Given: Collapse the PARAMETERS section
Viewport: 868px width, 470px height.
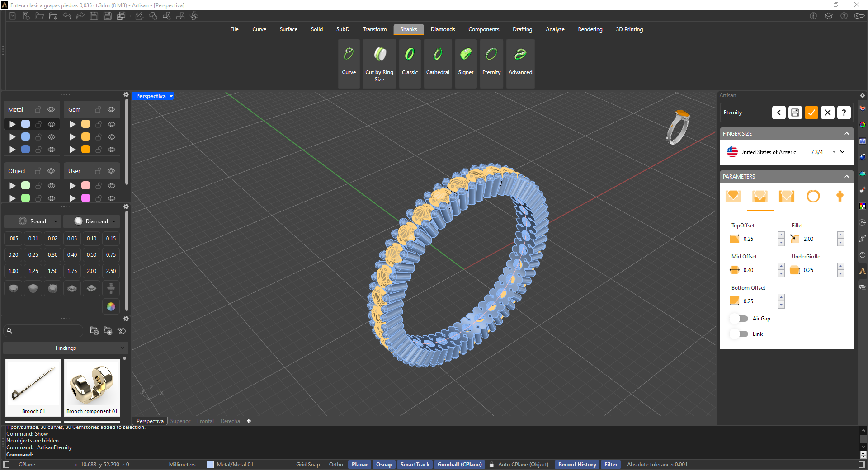Looking at the screenshot, I should click(847, 177).
